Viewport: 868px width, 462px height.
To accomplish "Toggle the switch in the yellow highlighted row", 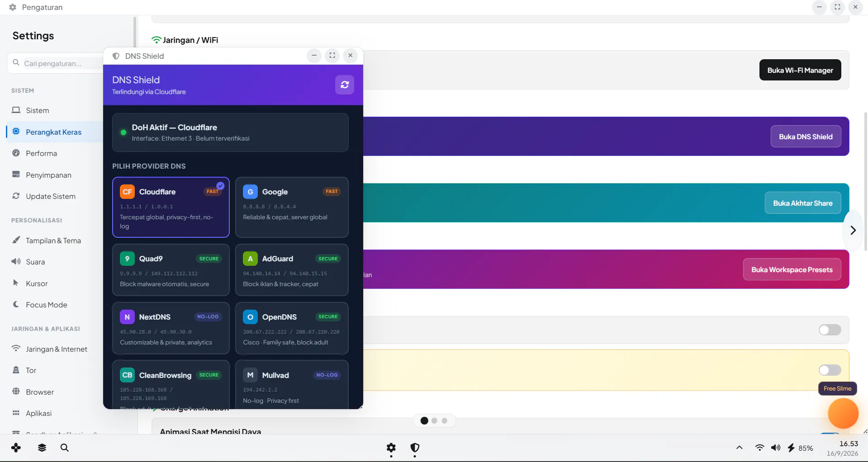I will pyautogui.click(x=830, y=370).
